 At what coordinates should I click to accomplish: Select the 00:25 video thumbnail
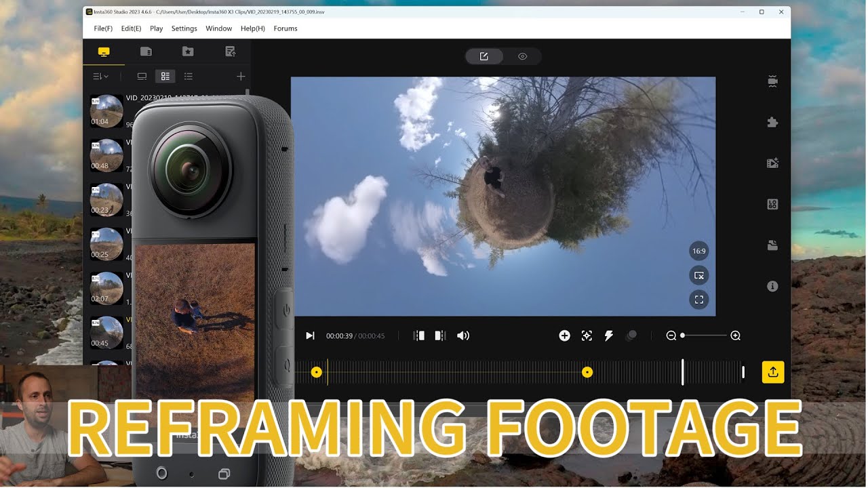106,244
